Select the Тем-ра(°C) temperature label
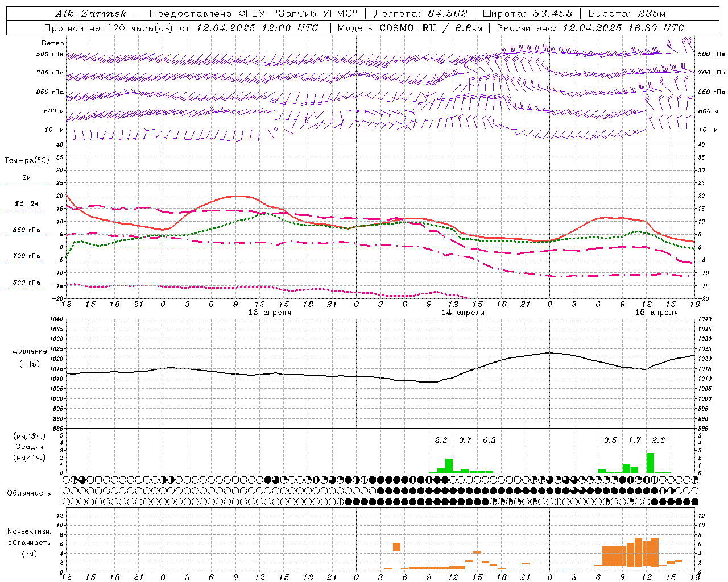Screen dimensions: 728x582 pyautogui.click(x=27, y=161)
